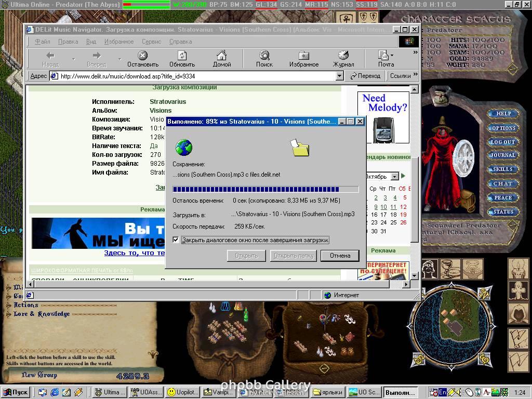Go to the Домой (Home) page icon
532x399 pixels.
click(222, 56)
